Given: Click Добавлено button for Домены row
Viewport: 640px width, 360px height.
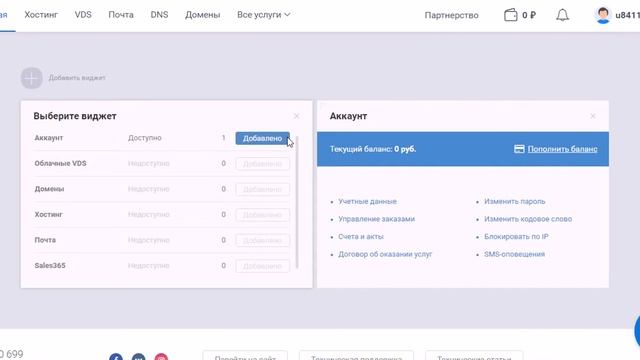Looking at the screenshot, I should click(262, 189).
